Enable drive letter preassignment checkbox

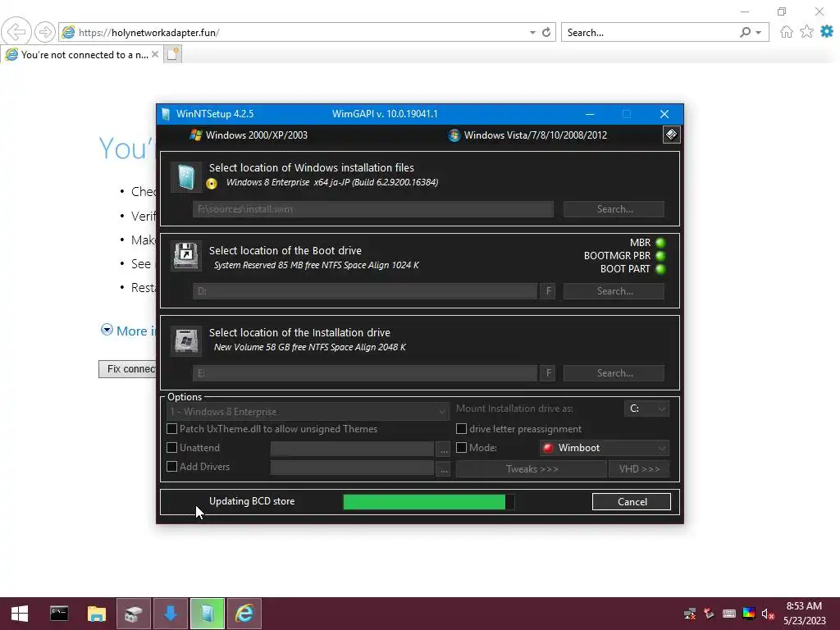pyautogui.click(x=461, y=428)
